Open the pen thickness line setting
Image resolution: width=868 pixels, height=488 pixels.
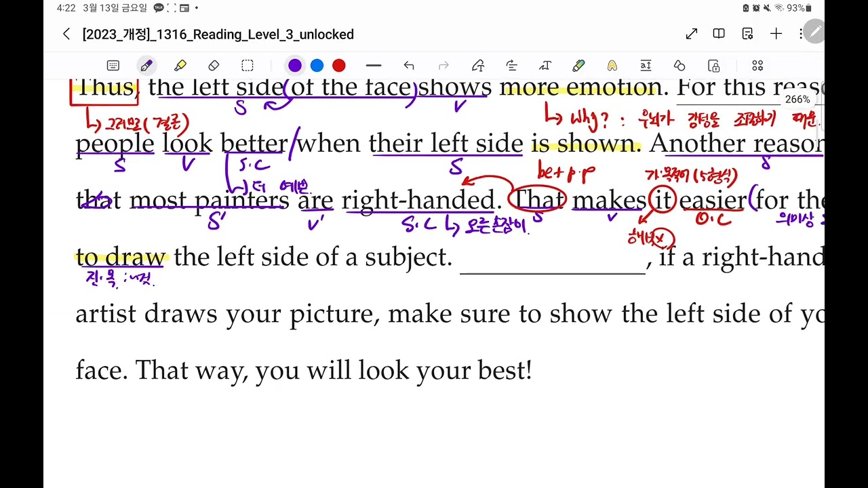tap(374, 66)
